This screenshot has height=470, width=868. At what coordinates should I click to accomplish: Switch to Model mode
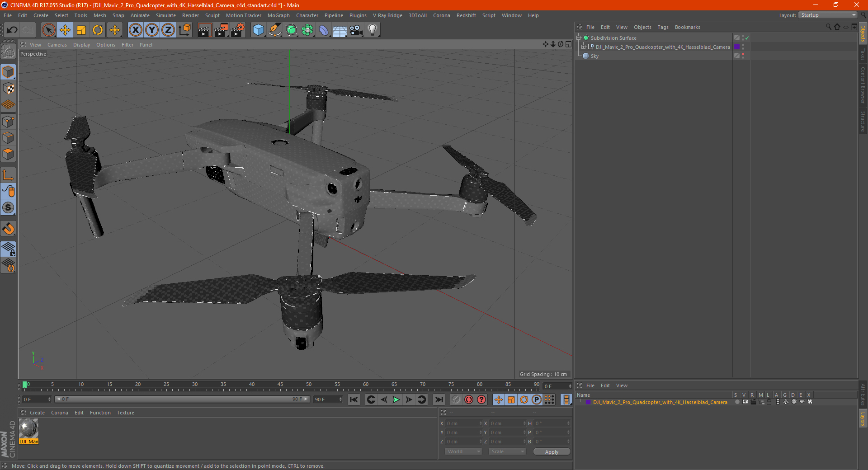pyautogui.click(x=8, y=72)
